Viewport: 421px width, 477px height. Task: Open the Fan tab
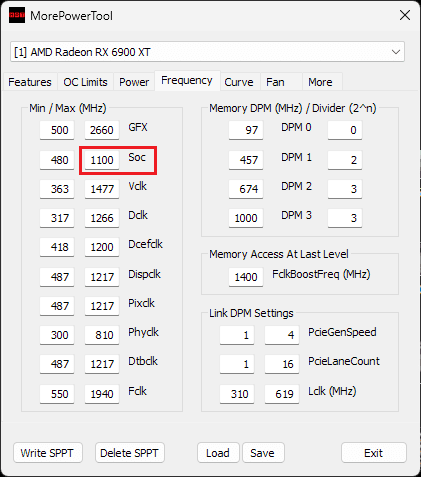tap(275, 82)
